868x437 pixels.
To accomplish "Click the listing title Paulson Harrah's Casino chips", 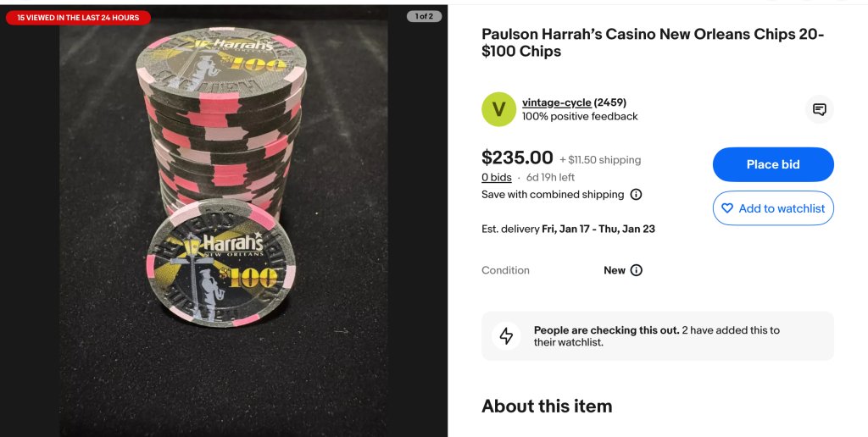I will [653, 42].
